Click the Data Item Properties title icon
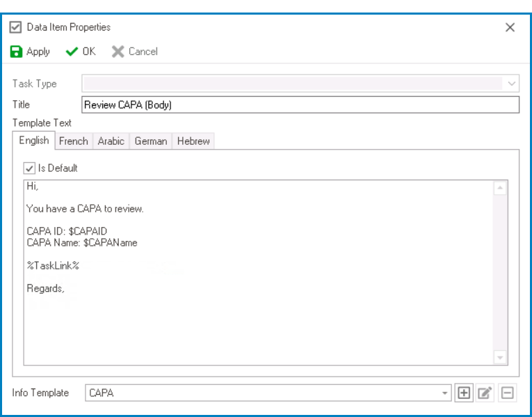The height and width of the screenshot is (417, 532). pyautogui.click(x=15, y=27)
